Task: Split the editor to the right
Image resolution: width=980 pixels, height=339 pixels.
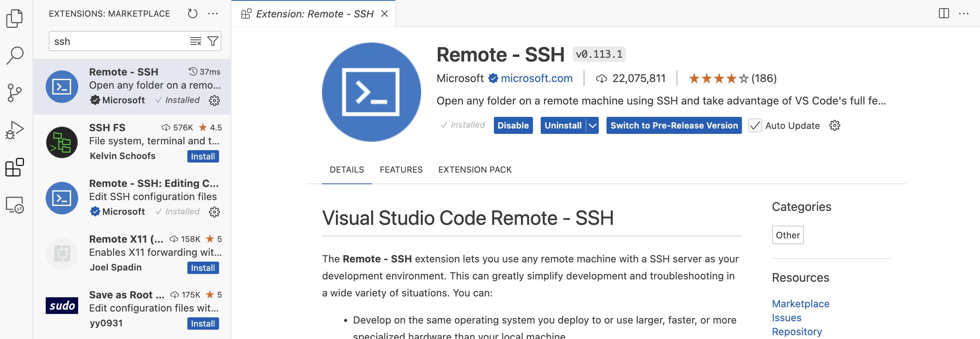Action: pos(944,14)
